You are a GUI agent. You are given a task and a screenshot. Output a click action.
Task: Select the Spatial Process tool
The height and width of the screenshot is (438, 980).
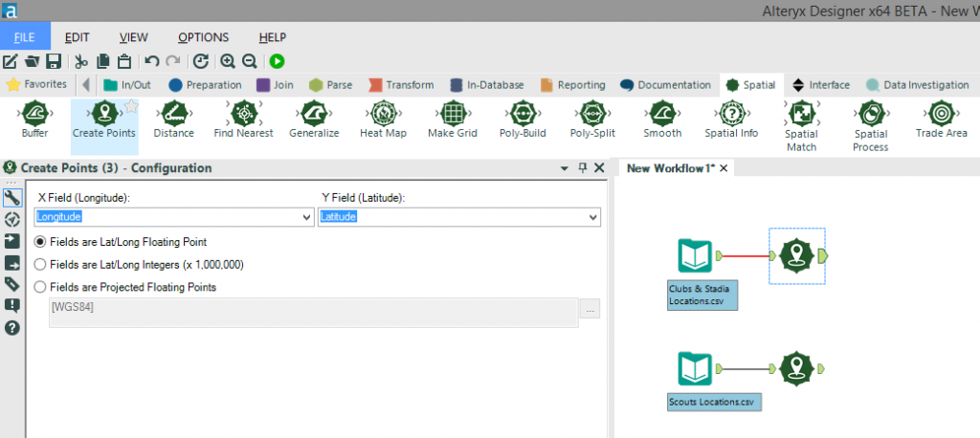871,126
